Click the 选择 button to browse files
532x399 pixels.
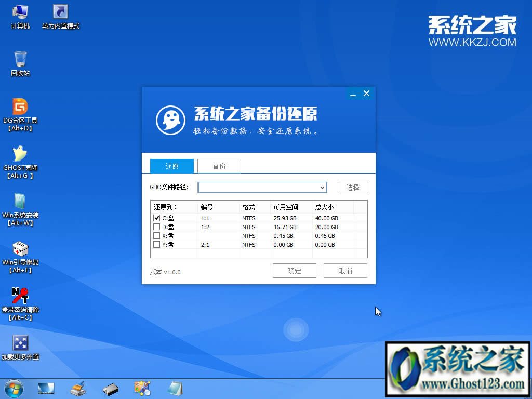click(353, 187)
